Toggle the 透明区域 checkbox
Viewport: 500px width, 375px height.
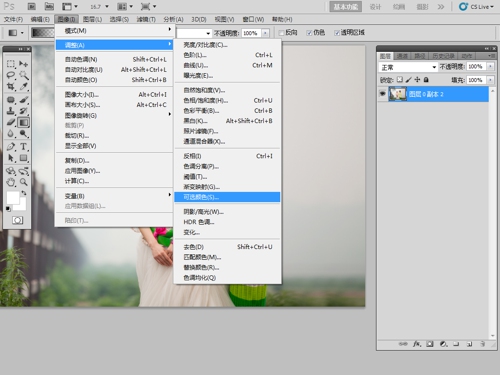[337, 33]
